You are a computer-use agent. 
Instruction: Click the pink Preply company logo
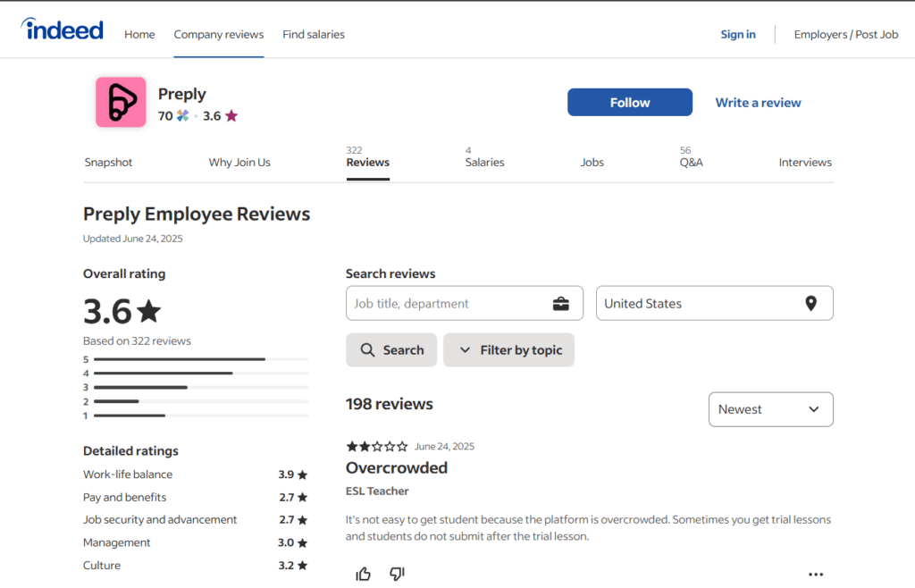point(121,102)
